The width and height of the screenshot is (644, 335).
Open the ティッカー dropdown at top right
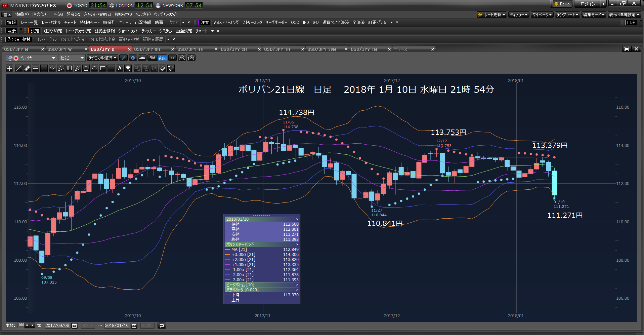click(x=519, y=15)
